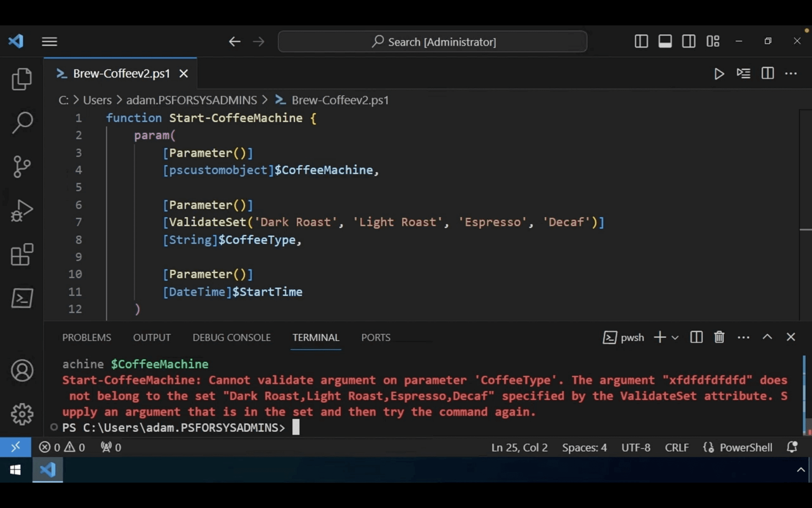Go forward with the right arrow
Screen dimensions: 812x508
258,41
